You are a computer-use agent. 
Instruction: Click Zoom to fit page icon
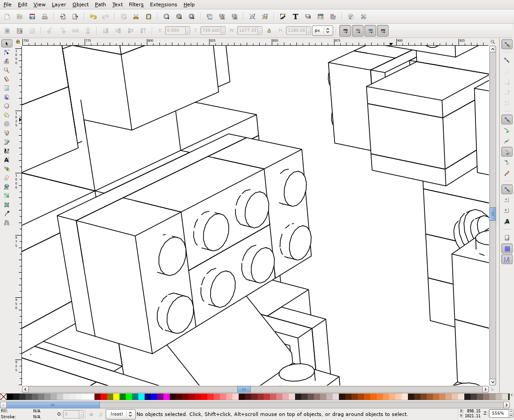(x=192, y=17)
